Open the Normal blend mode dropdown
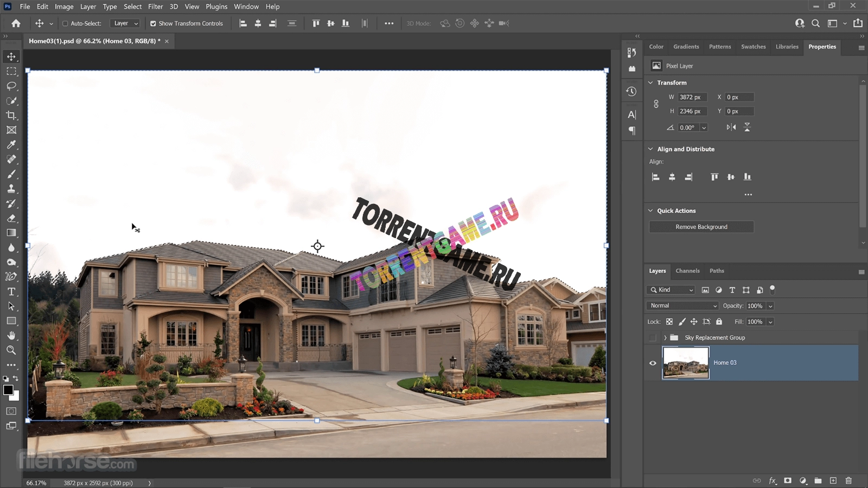Image resolution: width=868 pixels, height=488 pixels. click(x=682, y=306)
